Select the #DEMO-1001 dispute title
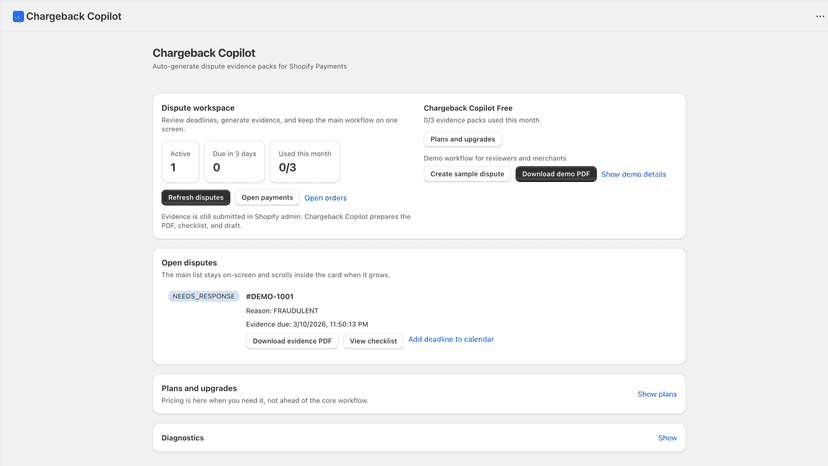The width and height of the screenshot is (828, 466). click(270, 296)
